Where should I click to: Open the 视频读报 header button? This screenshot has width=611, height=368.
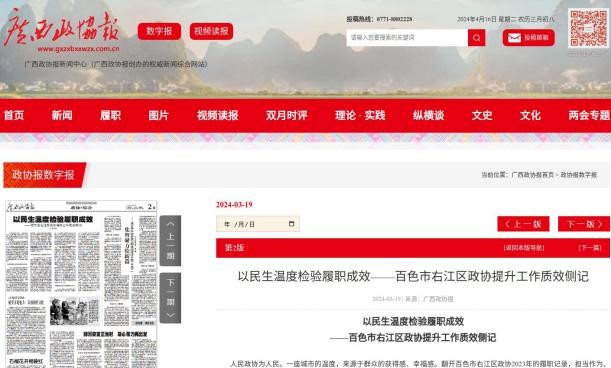(211, 31)
